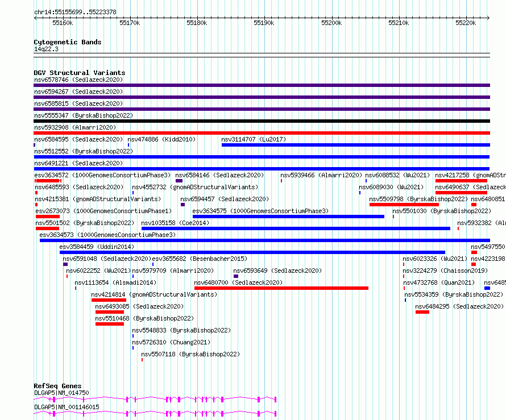Image resolution: width=506 pixels, height=420 pixels.
Task: Click the purple nsv6584146 variant block
Action: click(179, 181)
